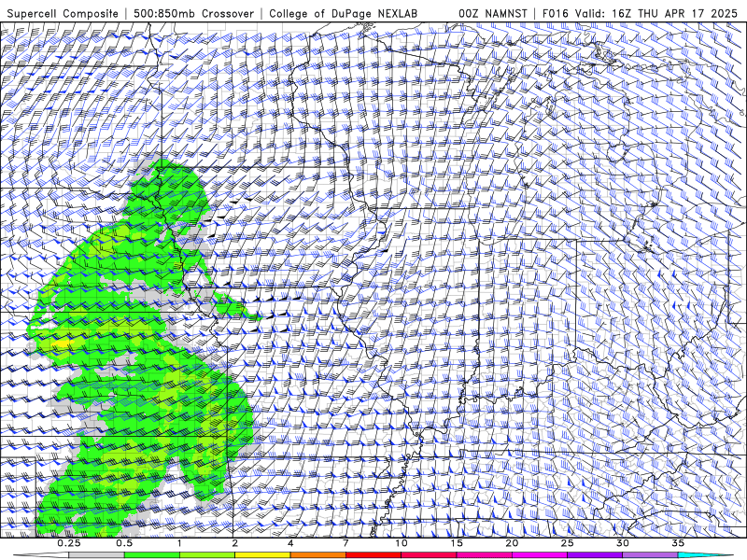
Task: Click the legend value 25
Action: point(567,543)
